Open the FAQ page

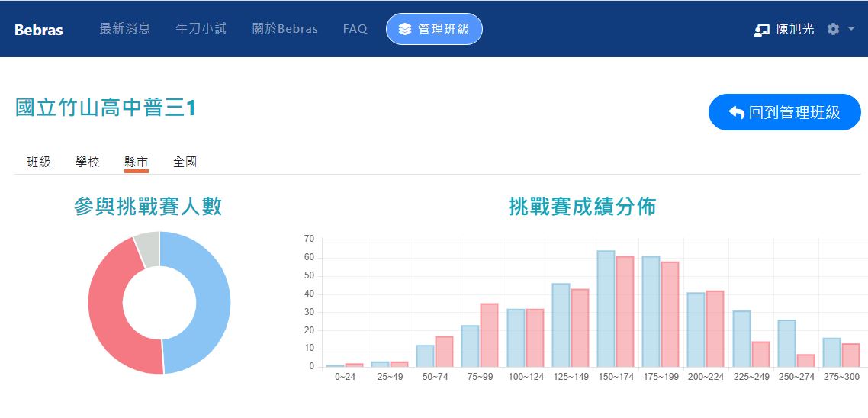coord(355,29)
